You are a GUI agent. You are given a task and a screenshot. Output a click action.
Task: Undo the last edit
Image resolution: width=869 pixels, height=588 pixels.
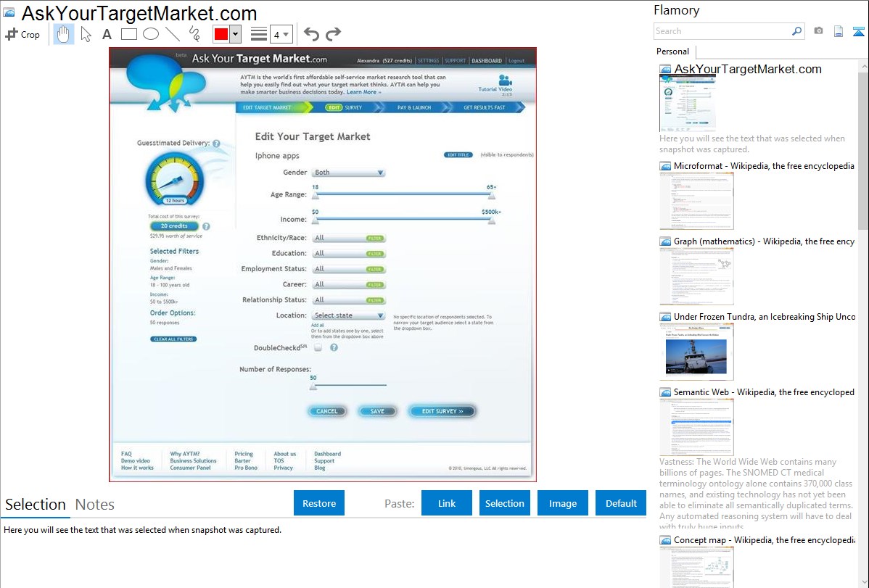pyautogui.click(x=311, y=34)
